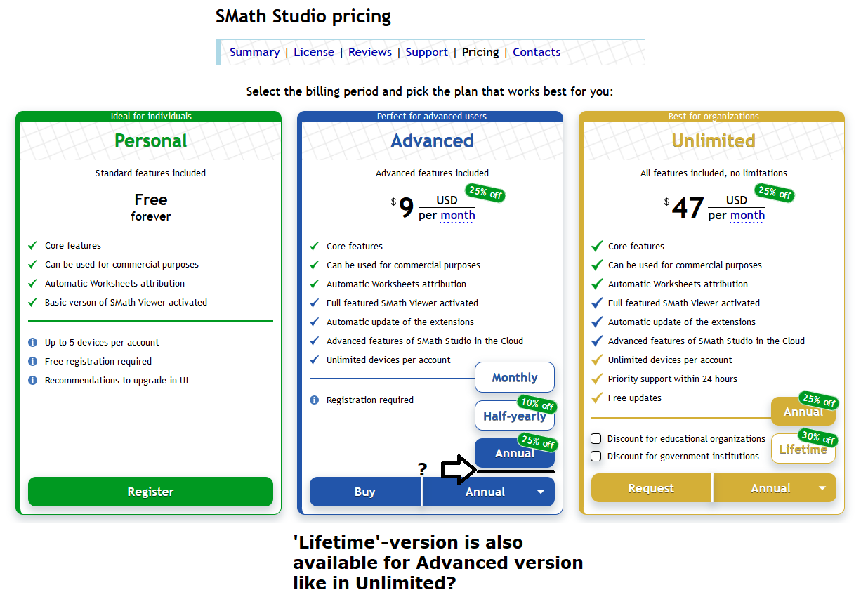The image size is (868, 597).
Task: Click the 25% off badge beside the $9 price
Action: click(x=485, y=193)
